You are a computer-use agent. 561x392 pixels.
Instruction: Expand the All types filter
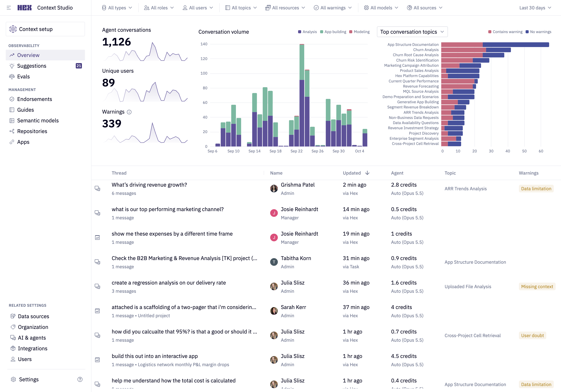(x=117, y=8)
